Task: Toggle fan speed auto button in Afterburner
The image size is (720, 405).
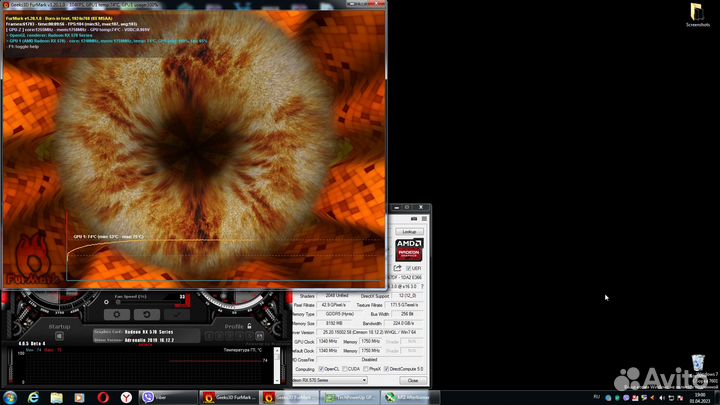Action: tap(107, 302)
